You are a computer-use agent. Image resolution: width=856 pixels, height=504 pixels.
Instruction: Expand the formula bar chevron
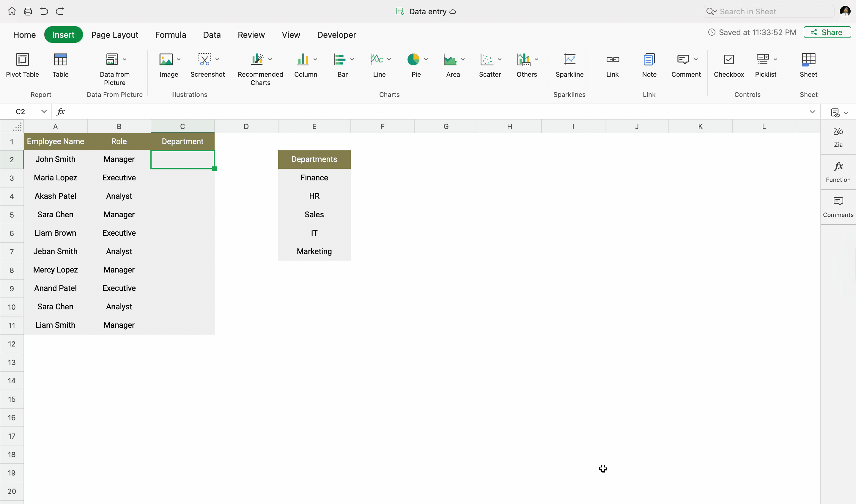tap(812, 112)
